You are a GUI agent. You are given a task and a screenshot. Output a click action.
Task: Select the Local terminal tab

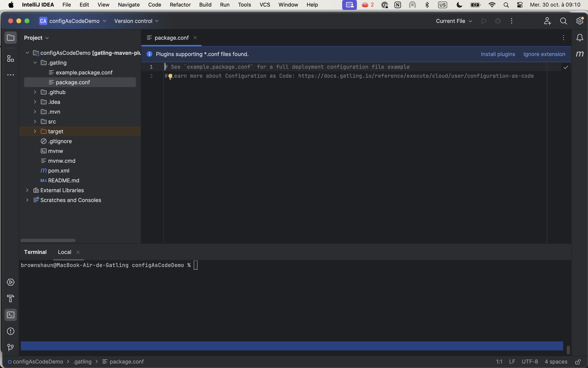(65, 252)
